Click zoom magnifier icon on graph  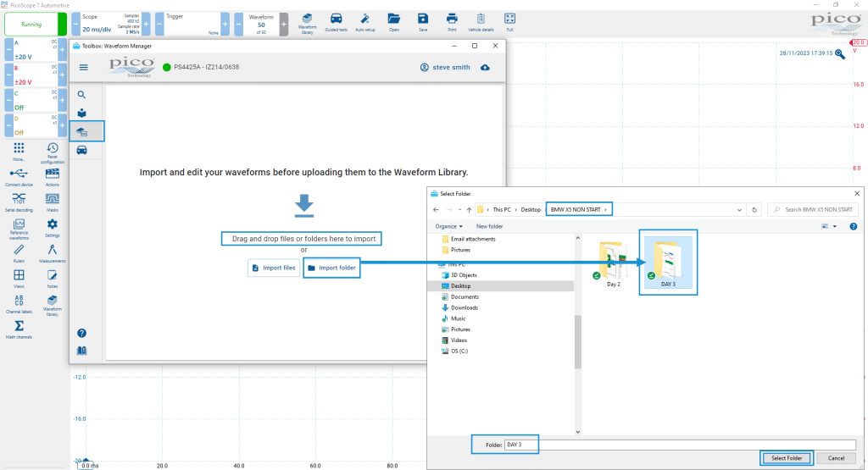pos(840,54)
